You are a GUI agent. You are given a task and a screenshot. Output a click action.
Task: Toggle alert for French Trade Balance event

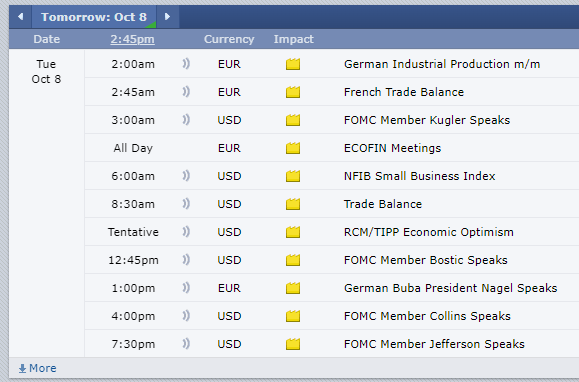click(186, 92)
